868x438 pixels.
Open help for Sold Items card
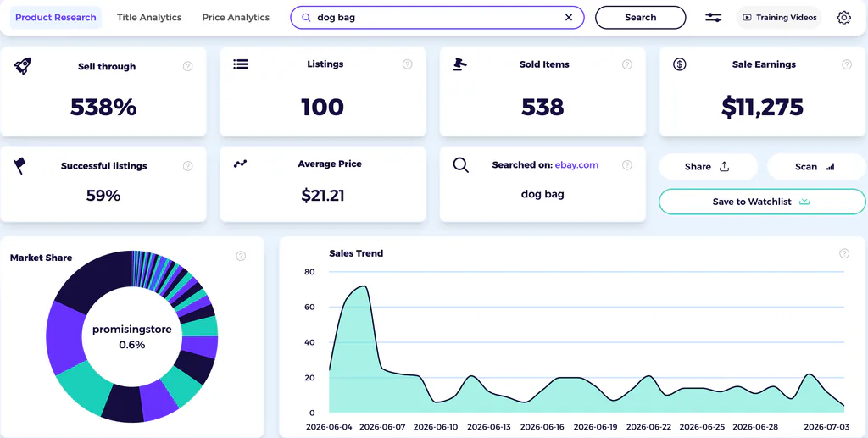click(x=626, y=64)
